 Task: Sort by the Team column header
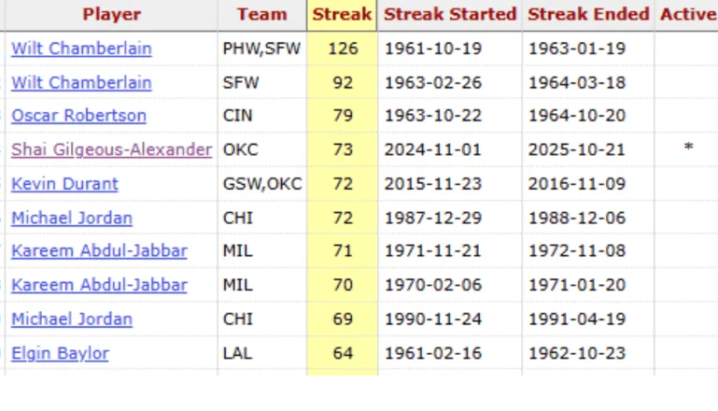coord(262,15)
